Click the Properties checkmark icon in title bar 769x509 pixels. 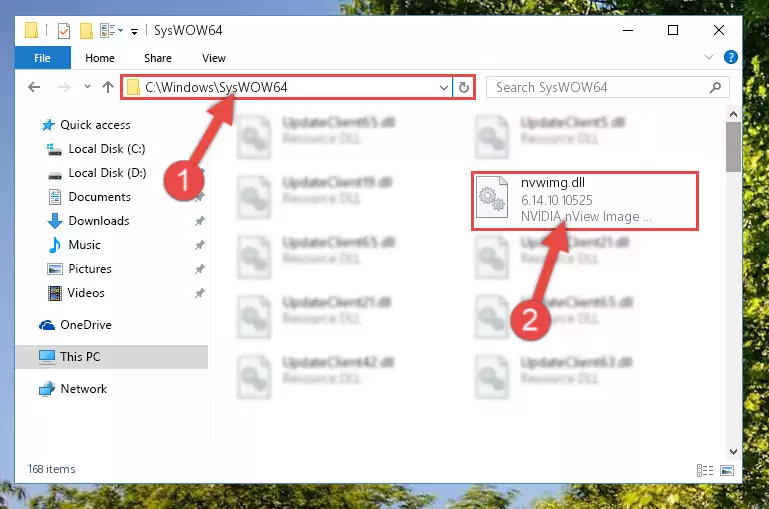pos(64,31)
